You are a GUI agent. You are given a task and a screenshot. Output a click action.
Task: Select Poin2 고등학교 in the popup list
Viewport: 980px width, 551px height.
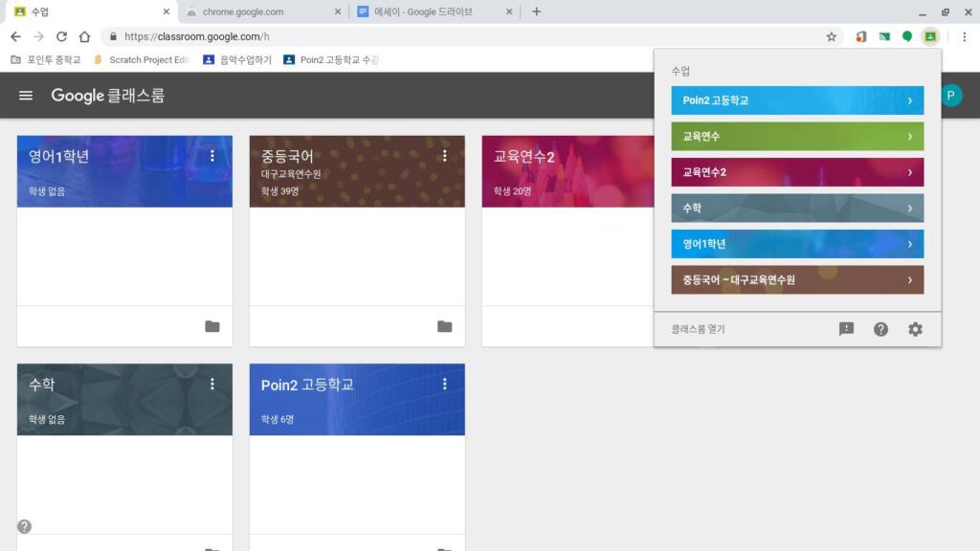pos(797,100)
